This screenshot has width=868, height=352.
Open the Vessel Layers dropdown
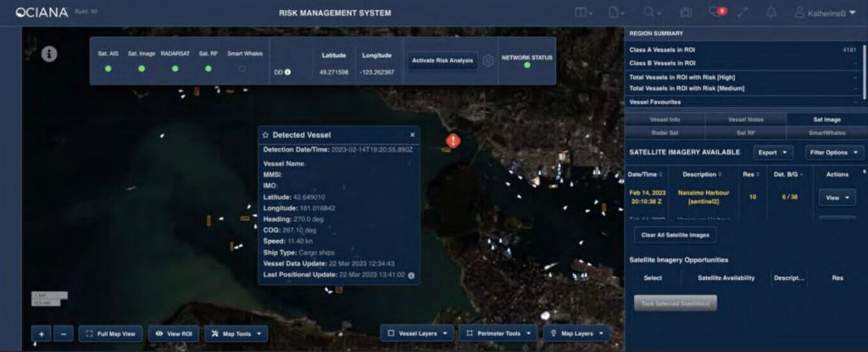(416, 333)
